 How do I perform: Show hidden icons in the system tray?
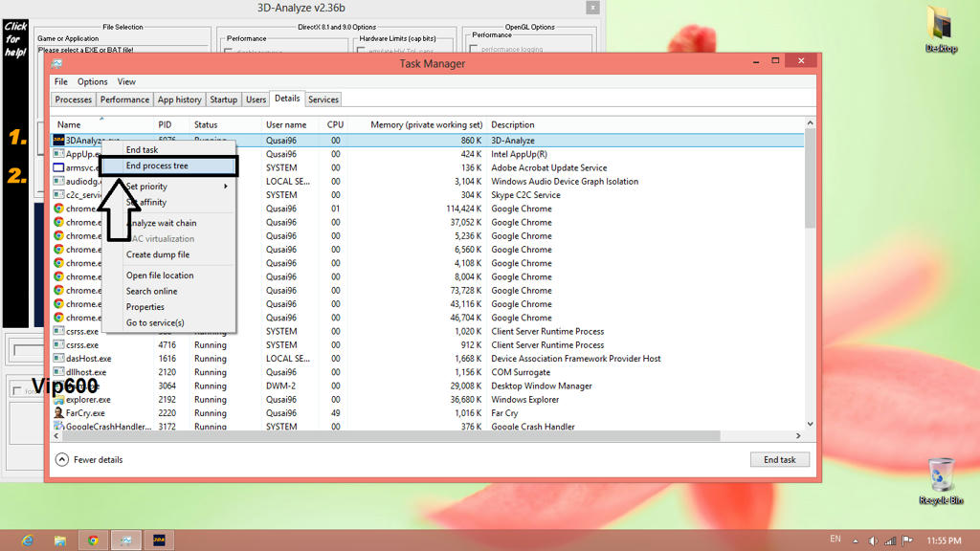856,541
